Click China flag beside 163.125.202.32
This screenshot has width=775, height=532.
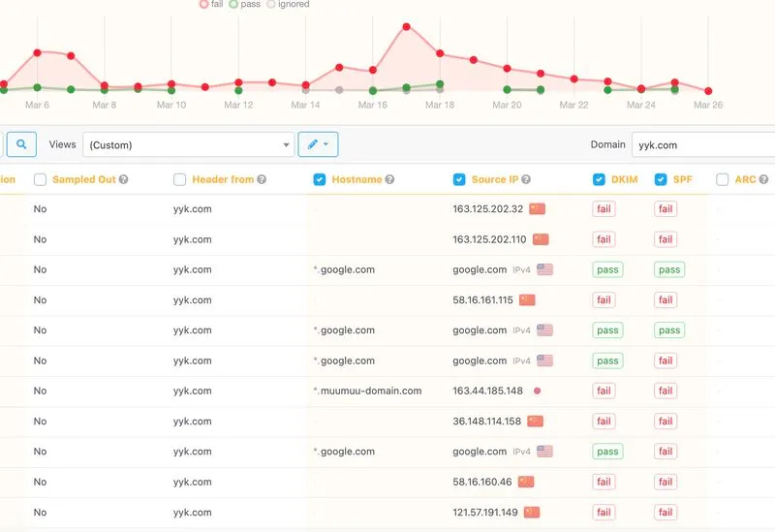pyautogui.click(x=538, y=208)
